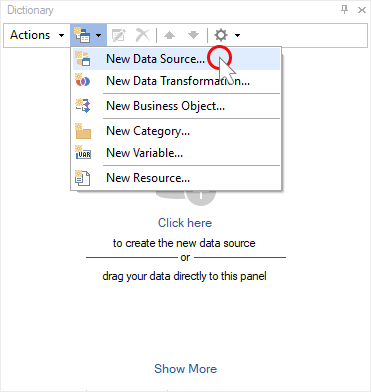The height and width of the screenshot is (392, 371).
Task: Click the Edit item pencil toolbar icon
Action: pyautogui.click(x=119, y=35)
